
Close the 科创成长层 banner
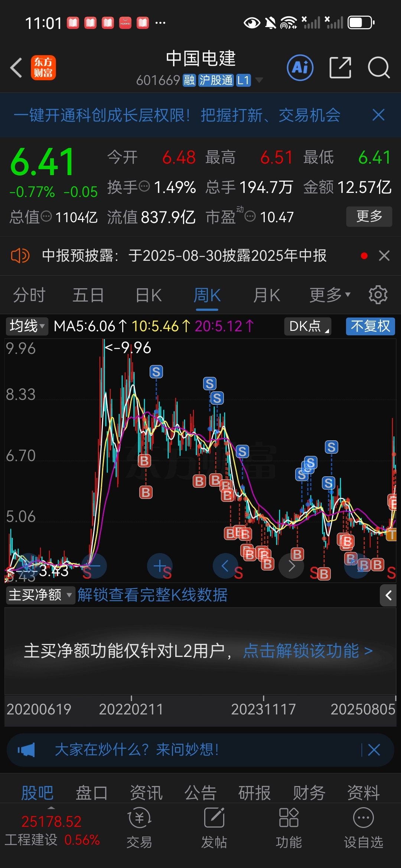378,115
